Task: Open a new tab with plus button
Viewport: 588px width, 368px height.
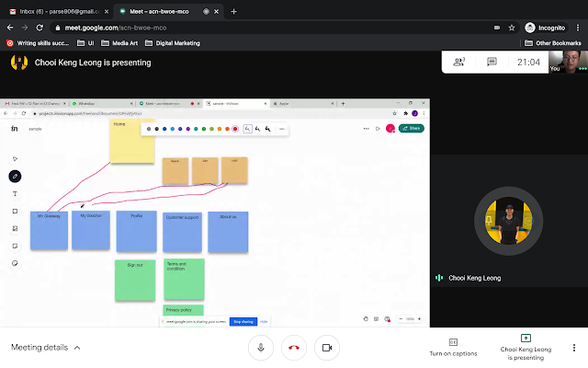Action: coord(233,12)
